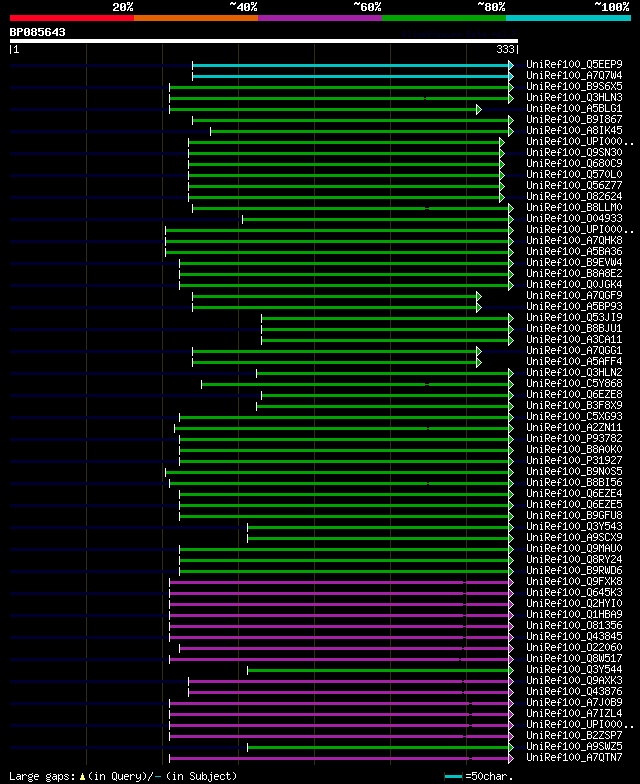The width and height of the screenshot is (640, 784).
Task: Click UniRef100_Q6EZE8 label
Action: point(574,394)
